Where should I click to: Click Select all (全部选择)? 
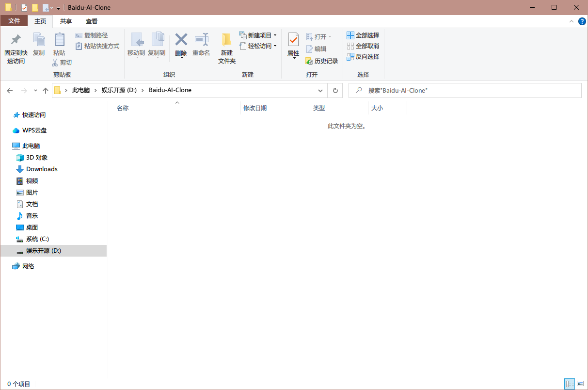363,35
